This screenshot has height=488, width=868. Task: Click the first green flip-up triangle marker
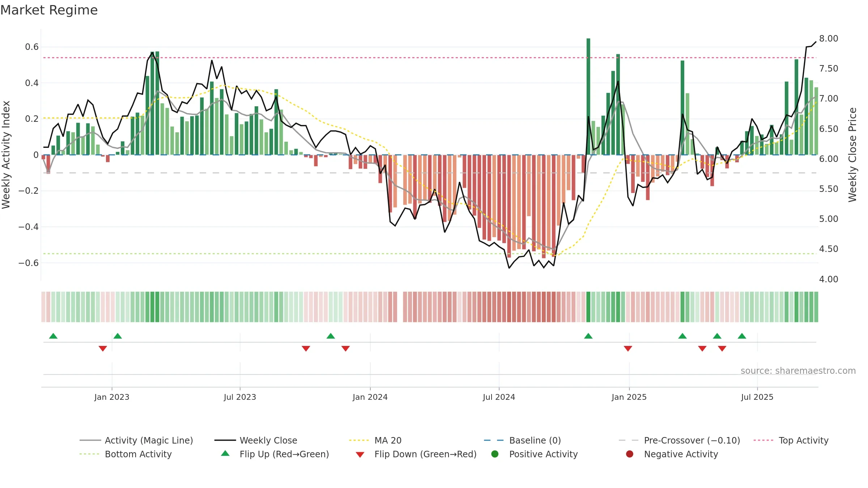pyautogui.click(x=53, y=336)
